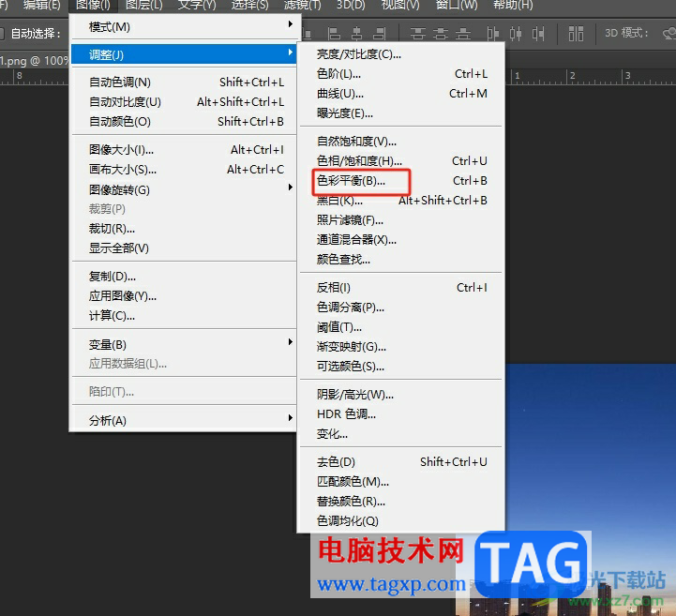Open 黑白(K)... adjustment
Viewport: 676px width, 616px height.
401,201
